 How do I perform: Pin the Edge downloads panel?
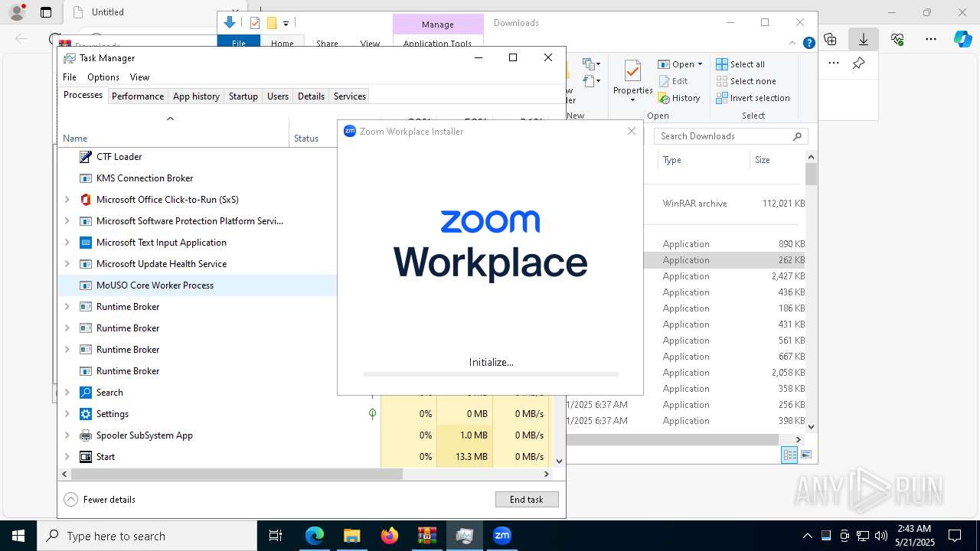[x=859, y=64]
